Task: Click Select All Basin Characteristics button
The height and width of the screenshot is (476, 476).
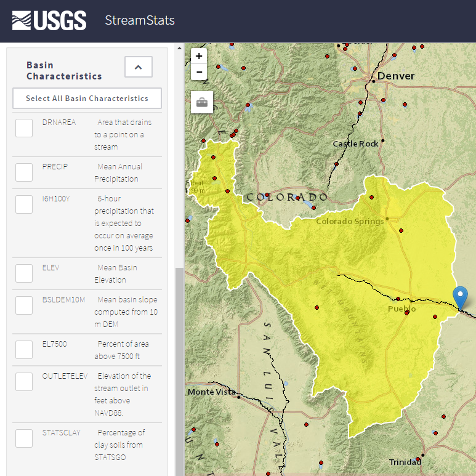Action: tap(87, 99)
